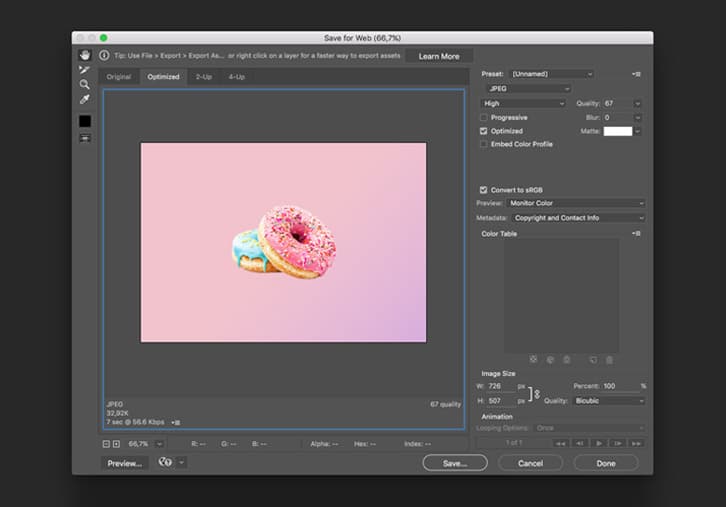Screen dimensions: 726x507
Task: Click the white Matte color swatch
Action: coord(618,131)
